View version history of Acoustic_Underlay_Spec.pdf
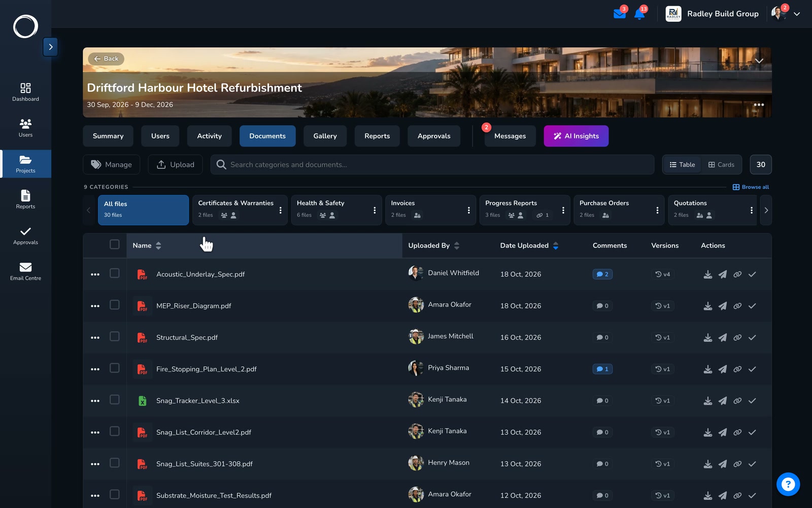 663,274
